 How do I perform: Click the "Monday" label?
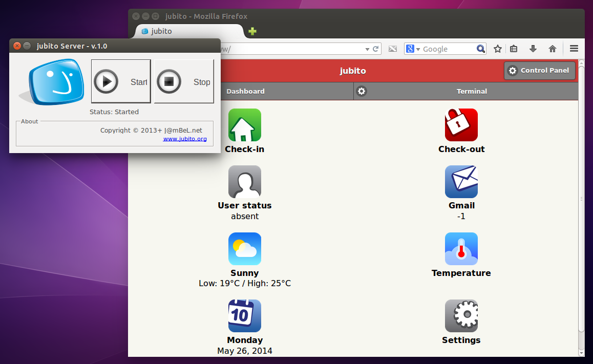point(245,340)
